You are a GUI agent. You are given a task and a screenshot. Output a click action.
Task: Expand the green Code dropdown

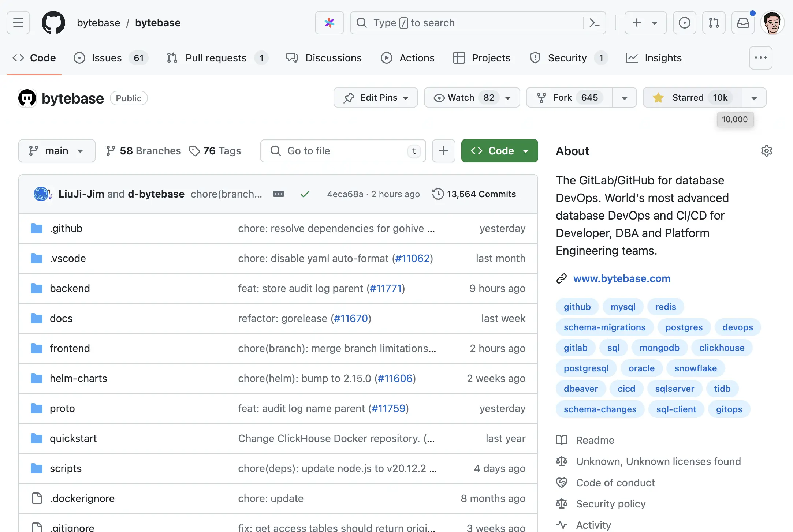click(x=499, y=151)
